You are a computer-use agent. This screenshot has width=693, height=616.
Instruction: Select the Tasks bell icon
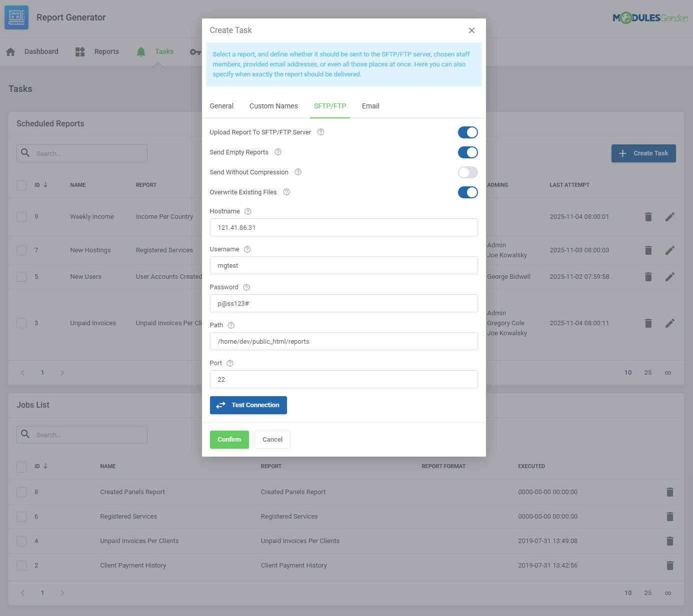140,51
